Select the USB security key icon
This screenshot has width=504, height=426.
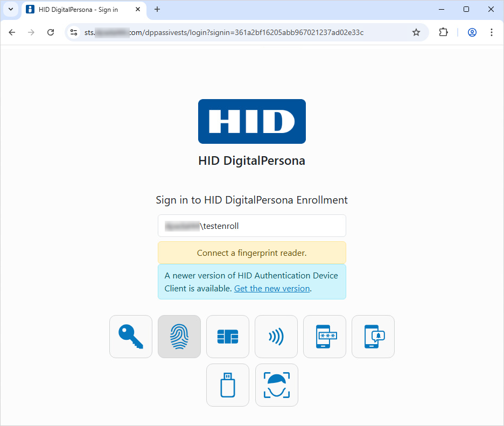coord(228,385)
